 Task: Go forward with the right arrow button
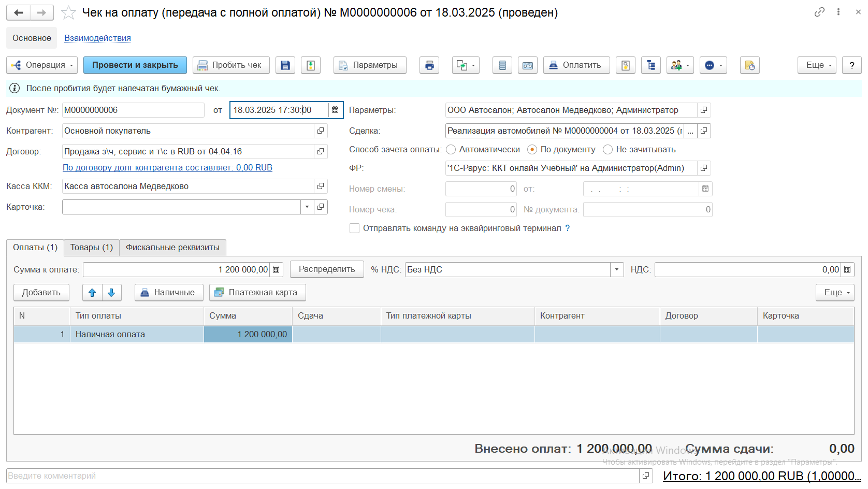(x=42, y=12)
